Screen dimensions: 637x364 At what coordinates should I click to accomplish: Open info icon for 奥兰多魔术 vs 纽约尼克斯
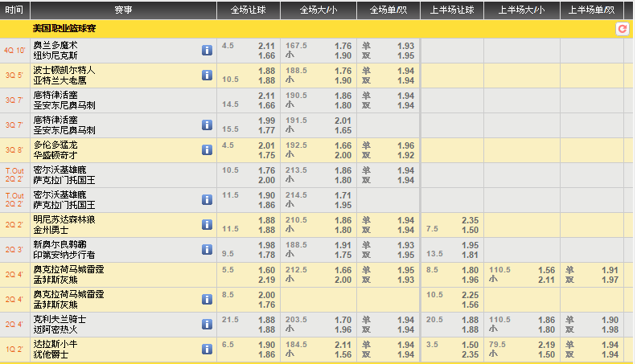(x=207, y=51)
